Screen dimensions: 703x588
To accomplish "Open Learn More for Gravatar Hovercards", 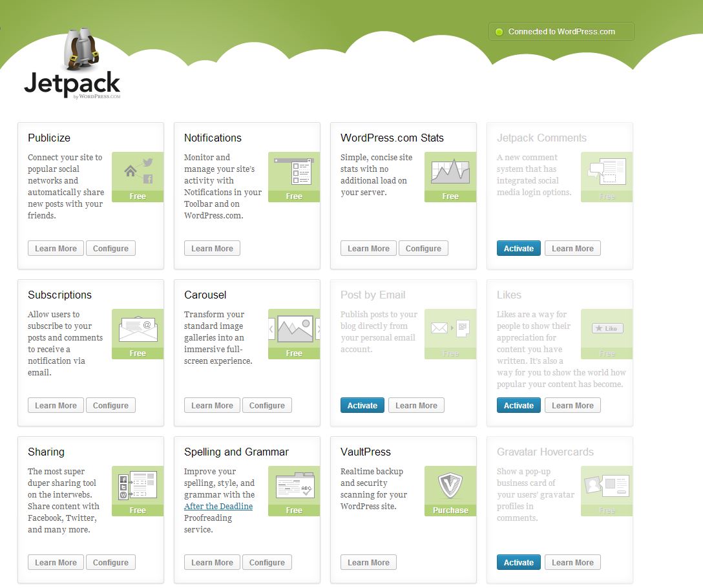I will pos(572,562).
